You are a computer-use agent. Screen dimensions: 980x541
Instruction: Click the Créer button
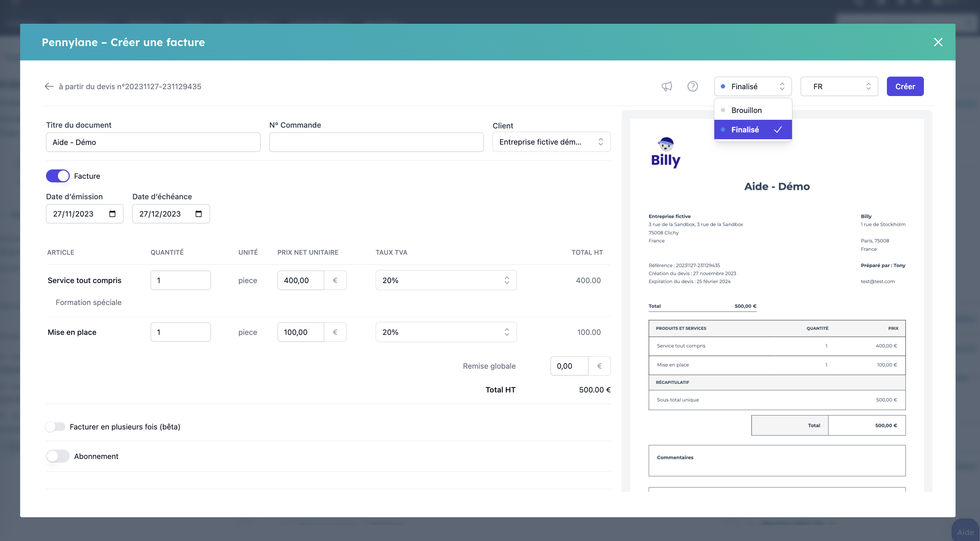(905, 86)
